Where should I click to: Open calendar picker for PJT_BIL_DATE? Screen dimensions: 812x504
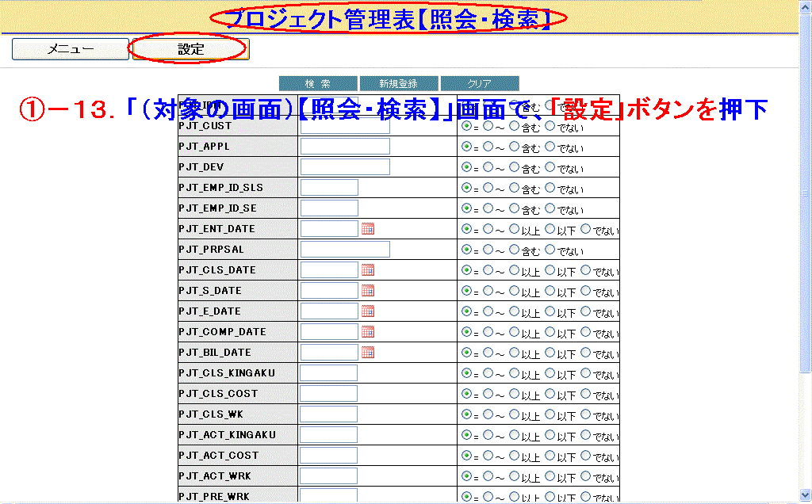pyautogui.click(x=368, y=353)
